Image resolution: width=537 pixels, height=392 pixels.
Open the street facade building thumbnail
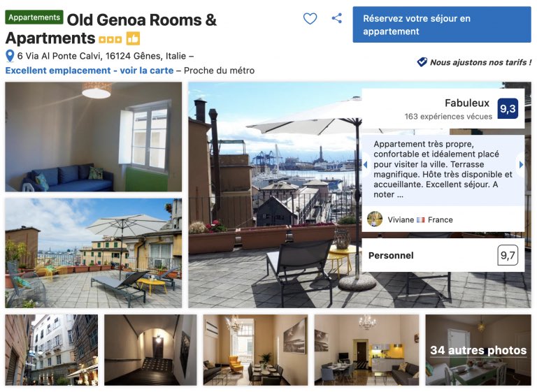tap(51, 350)
